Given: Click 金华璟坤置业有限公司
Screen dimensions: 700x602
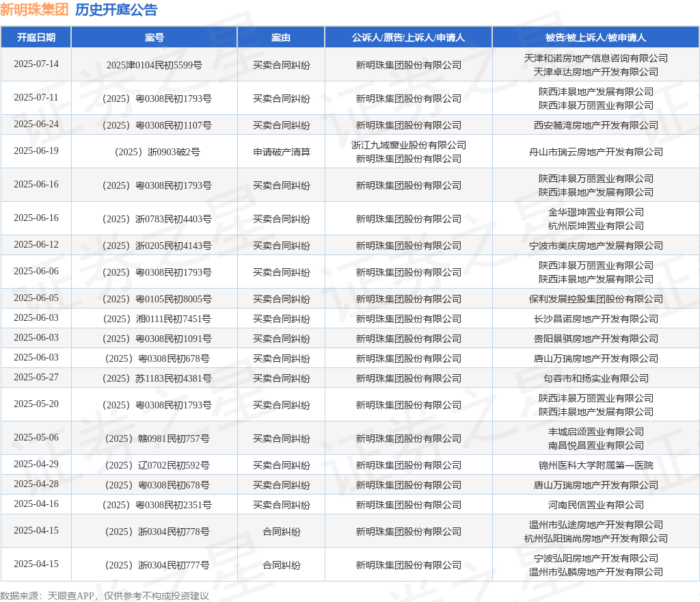Looking at the screenshot, I should [596, 212].
